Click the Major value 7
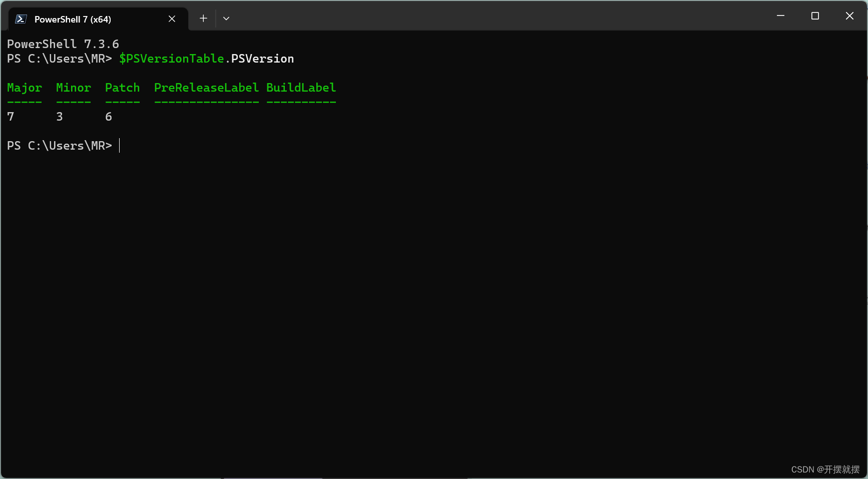868x479 pixels. pyautogui.click(x=11, y=117)
